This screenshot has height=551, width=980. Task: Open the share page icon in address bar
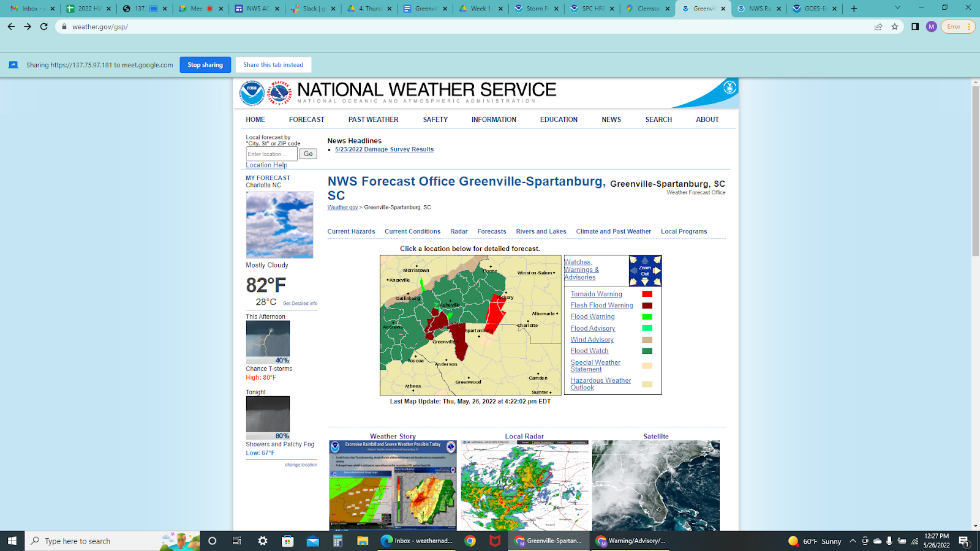pos(878,26)
